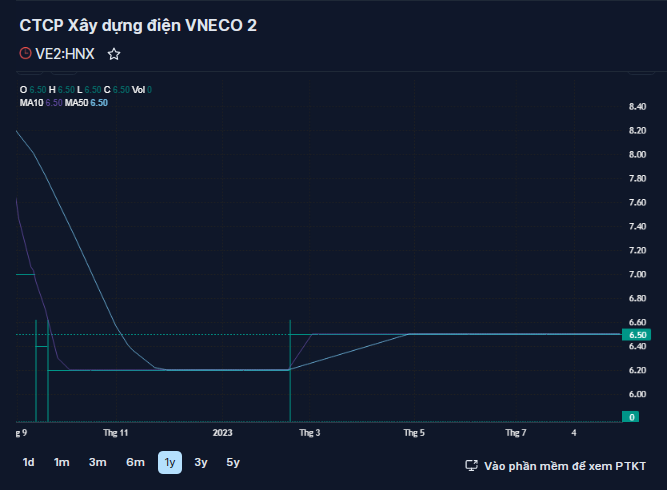Add VE2 to favorites with star icon
Image resolution: width=667 pixels, height=490 pixels.
pyautogui.click(x=114, y=54)
